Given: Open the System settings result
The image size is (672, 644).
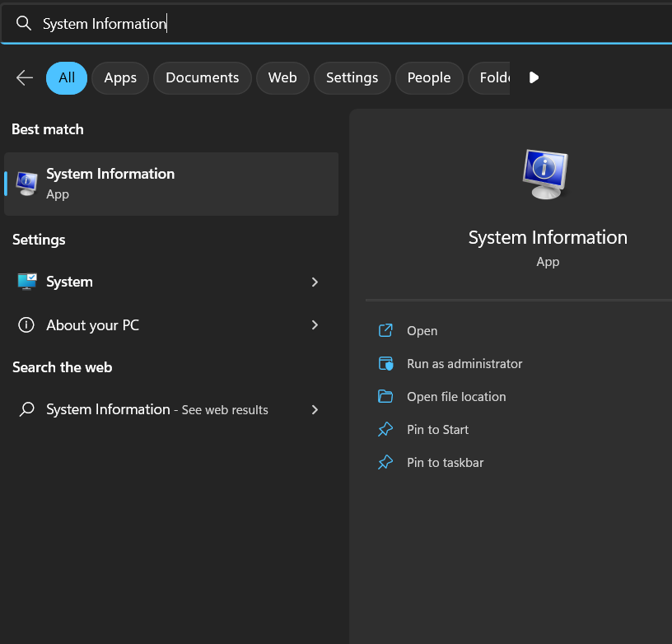Looking at the screenshot, I should (171, 282).
